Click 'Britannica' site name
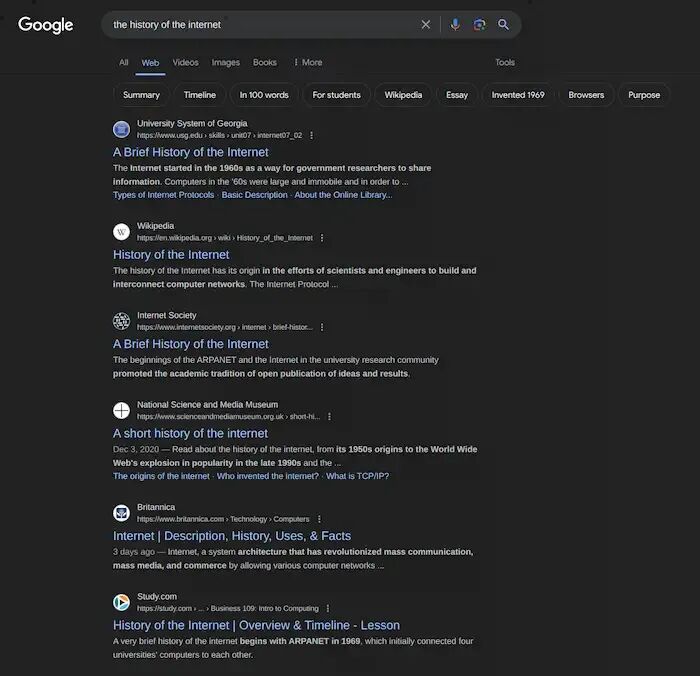This screenshot has width=700, height=676. pos(156,508)
